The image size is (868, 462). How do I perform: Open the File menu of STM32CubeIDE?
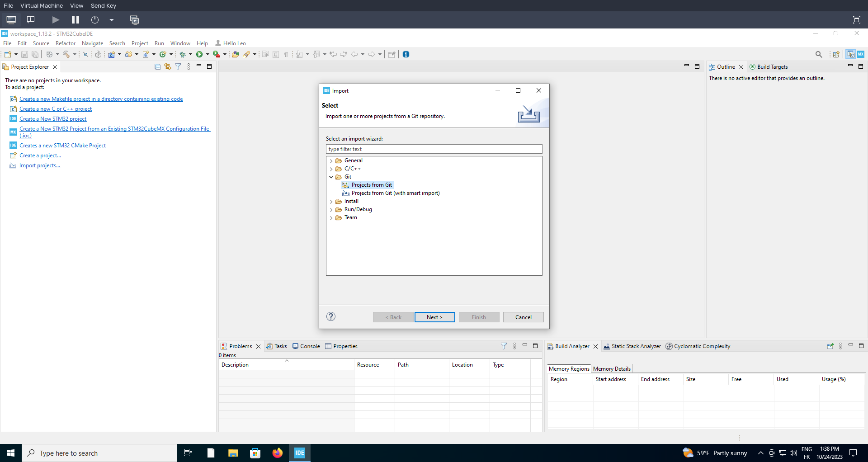[7, 43]
